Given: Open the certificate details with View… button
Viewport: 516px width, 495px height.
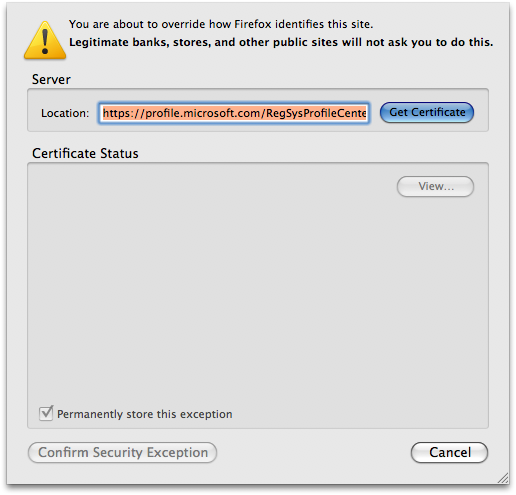Looking at the screenshot, I should pos(435,186).
